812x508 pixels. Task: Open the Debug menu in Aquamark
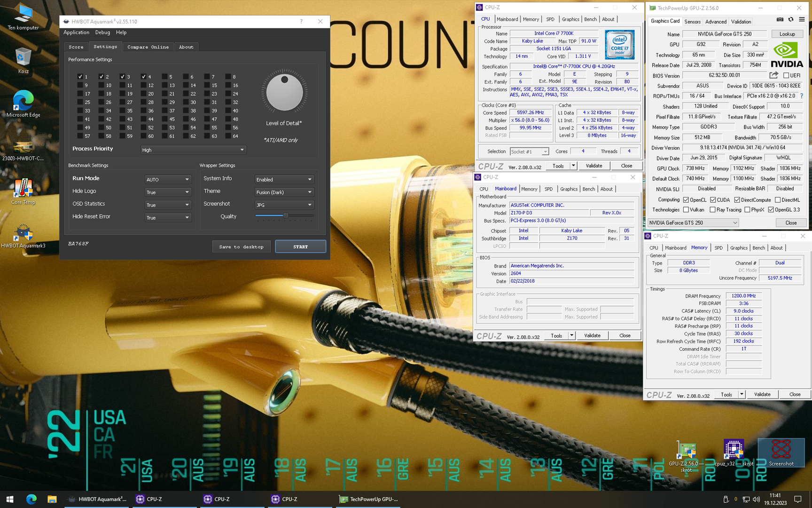tap(102, 32)
